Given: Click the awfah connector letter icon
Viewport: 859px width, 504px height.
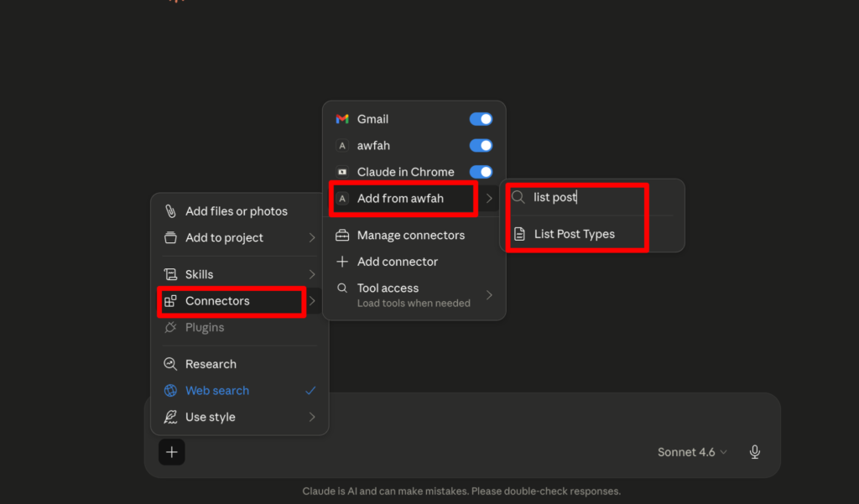Looking at the screenshot, I should pos(342,145).
